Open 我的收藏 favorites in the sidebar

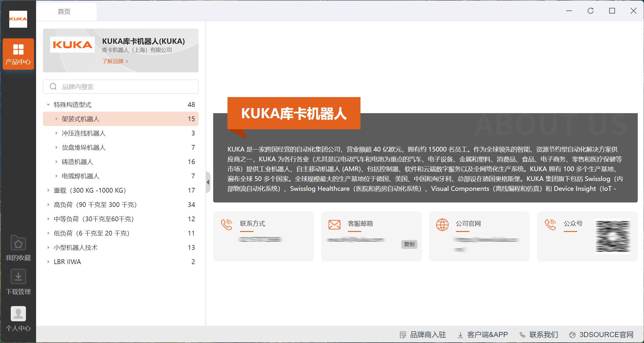[x=18, y=248]
